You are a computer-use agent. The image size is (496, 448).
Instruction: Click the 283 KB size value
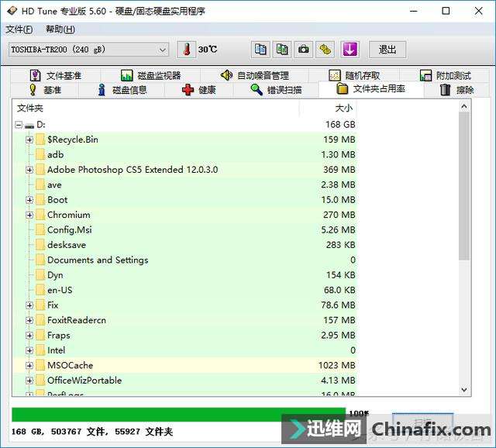341,245
